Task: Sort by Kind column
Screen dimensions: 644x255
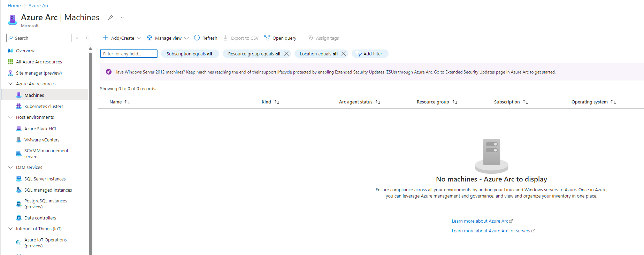Action: coord(270,102)
